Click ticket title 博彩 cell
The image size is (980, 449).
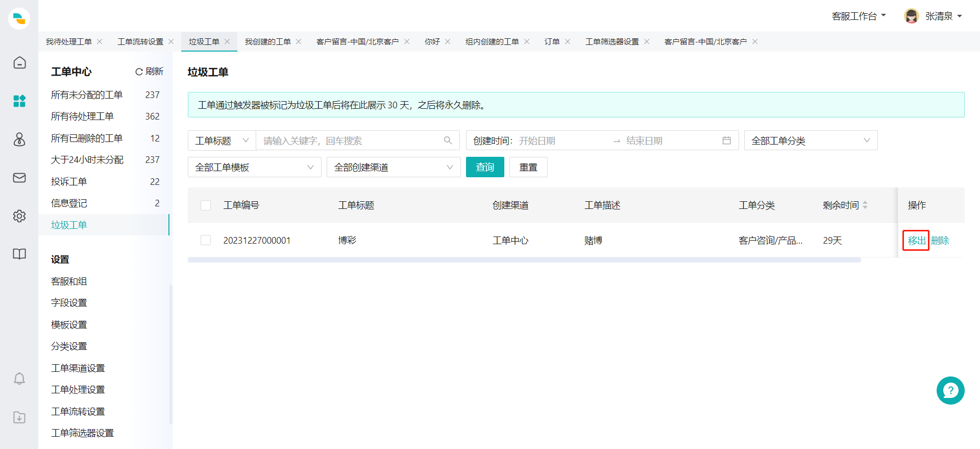(347, 241)
